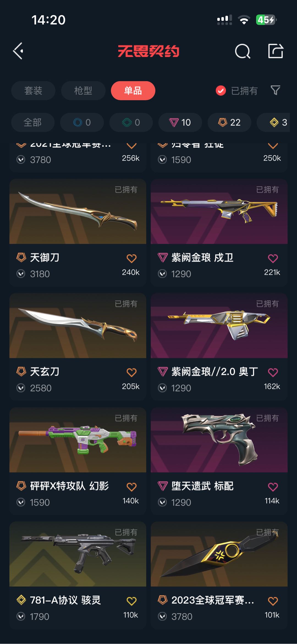Open 砰砰X特攻队 幻影 skin thumbnail
The height and width of the screenshot is (644, 297).
78,440
